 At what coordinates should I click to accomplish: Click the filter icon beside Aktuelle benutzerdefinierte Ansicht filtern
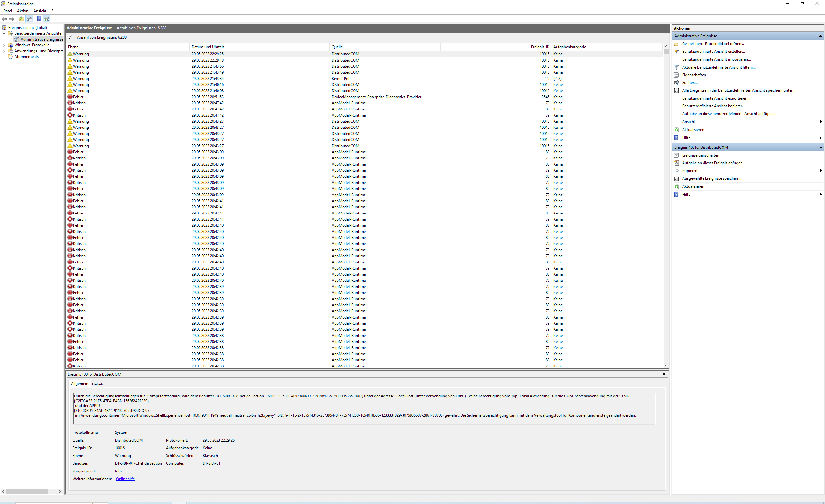click(676, 67)
